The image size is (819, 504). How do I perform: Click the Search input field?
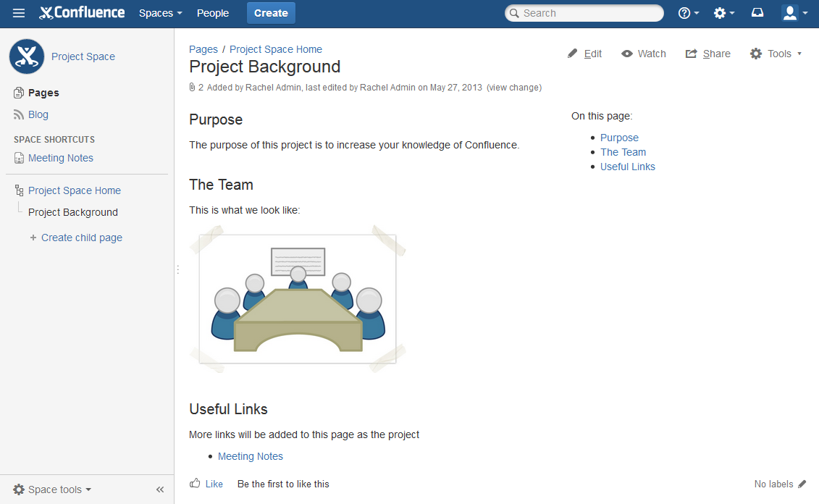click(x=588, y=13)
